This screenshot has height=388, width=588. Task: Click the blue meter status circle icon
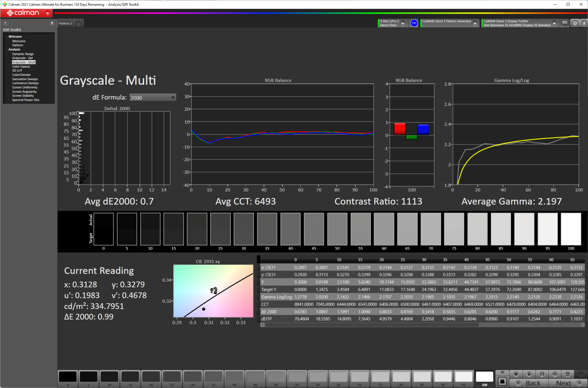414,23
